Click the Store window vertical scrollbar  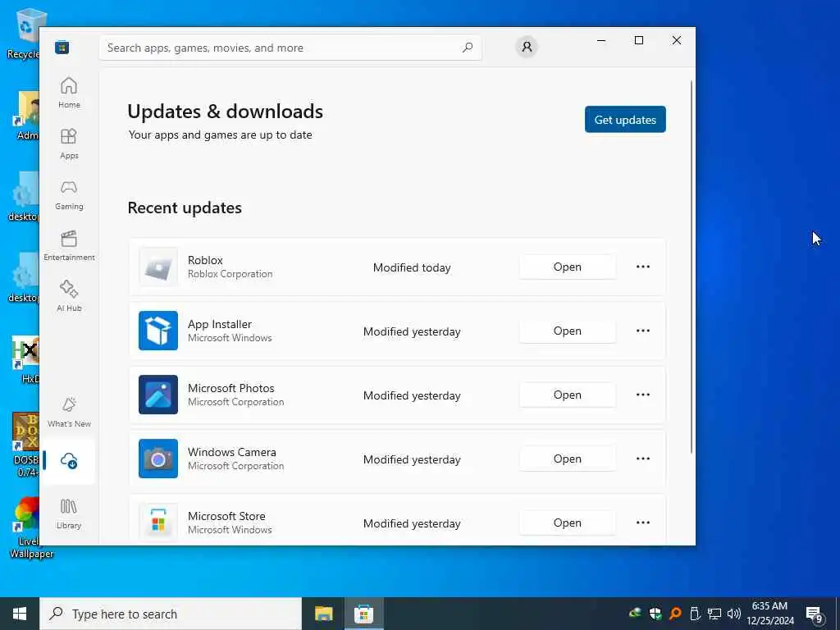691,267
